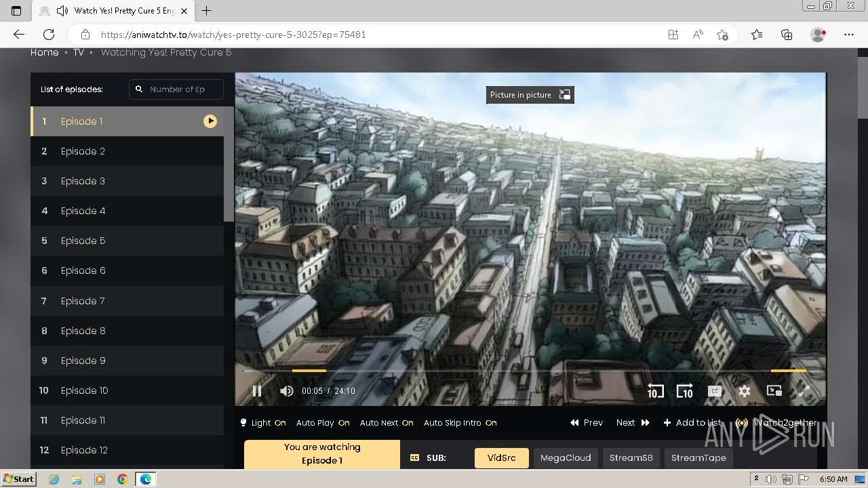Pause the video playback

click(x=257, y=391)
